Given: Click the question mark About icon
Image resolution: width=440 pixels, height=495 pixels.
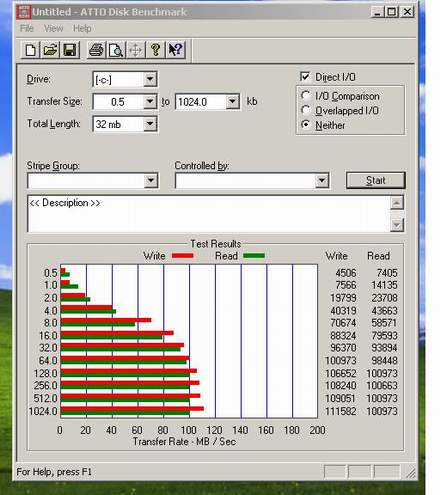Looking at the screenshot, I should click(155, 50).
